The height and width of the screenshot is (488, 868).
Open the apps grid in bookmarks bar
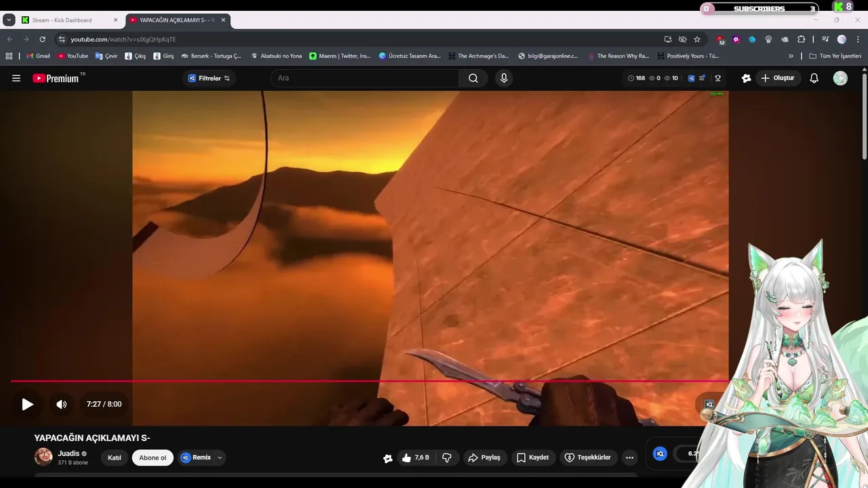click(x=9, y=56)
